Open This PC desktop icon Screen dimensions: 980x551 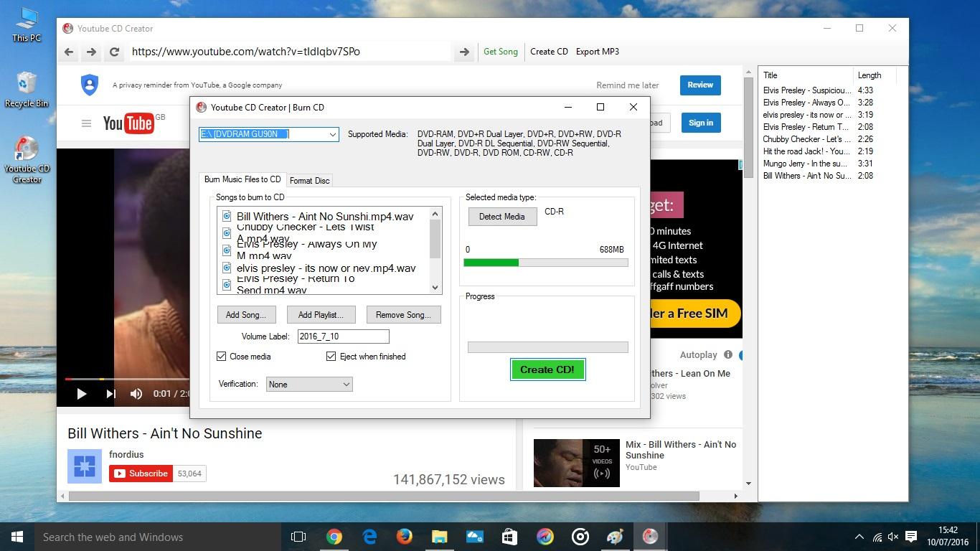click(x=27, y=24)
